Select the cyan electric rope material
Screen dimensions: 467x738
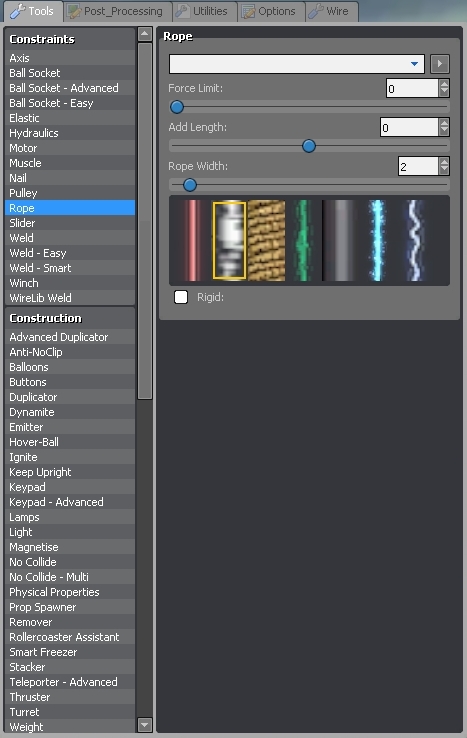(377, 241)
